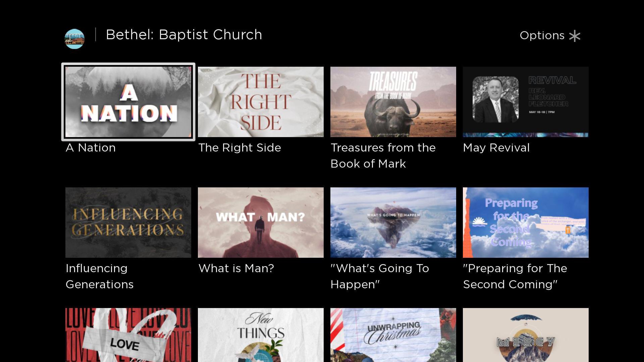
Task: Click the Influencing Generations title text
Action: [100, 276]
